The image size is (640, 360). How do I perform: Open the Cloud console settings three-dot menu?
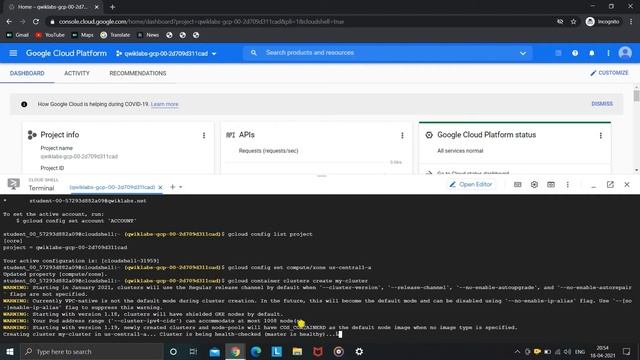point(608,53)
